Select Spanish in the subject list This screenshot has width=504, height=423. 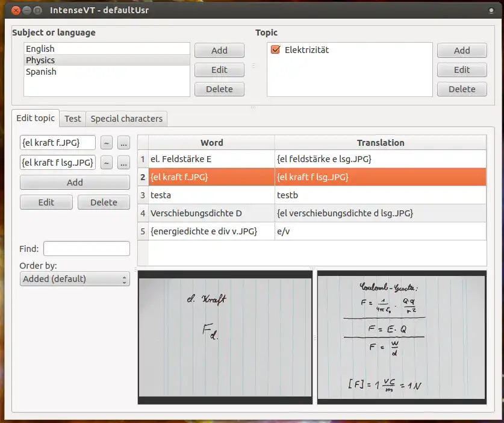tap(107, 72)
